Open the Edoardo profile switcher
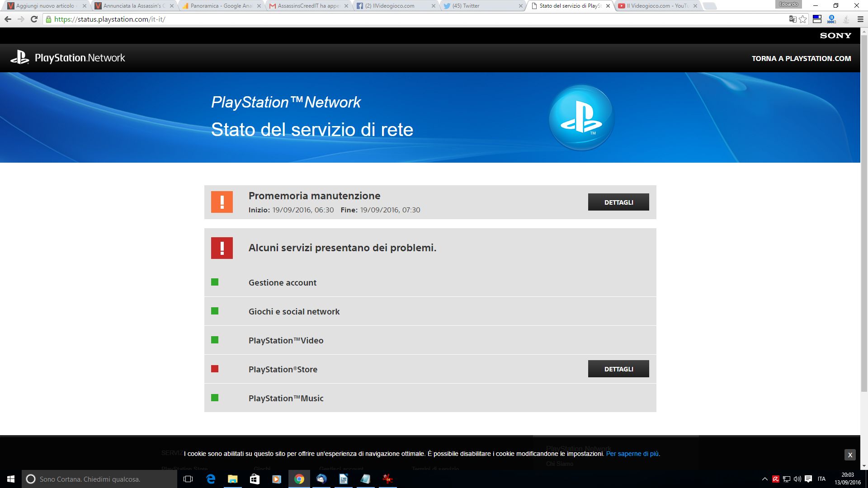This screenshot has height=488, width=868. pos(788,5)
